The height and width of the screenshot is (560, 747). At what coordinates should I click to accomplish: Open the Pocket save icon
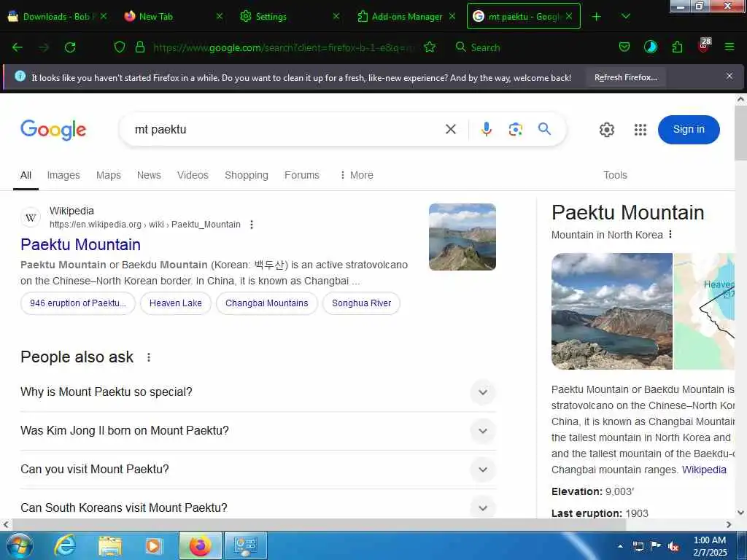pos(624,47)
